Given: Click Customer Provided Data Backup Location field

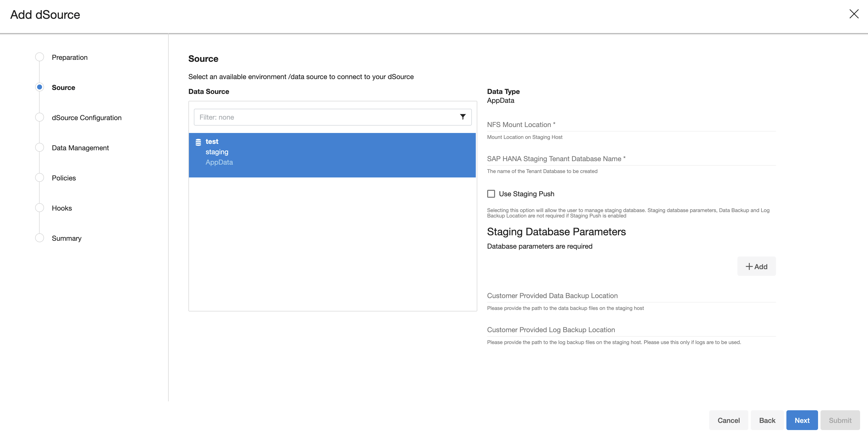Looking at the screenshot, I should pos(631,296).
